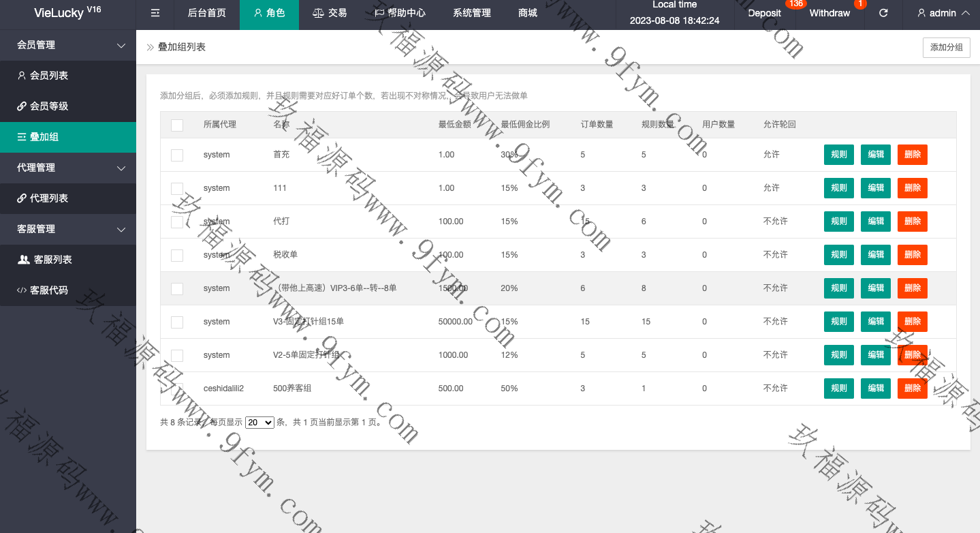Open 客服代码 via its code icon
The image size is (980, 533).
click(22, 290)
